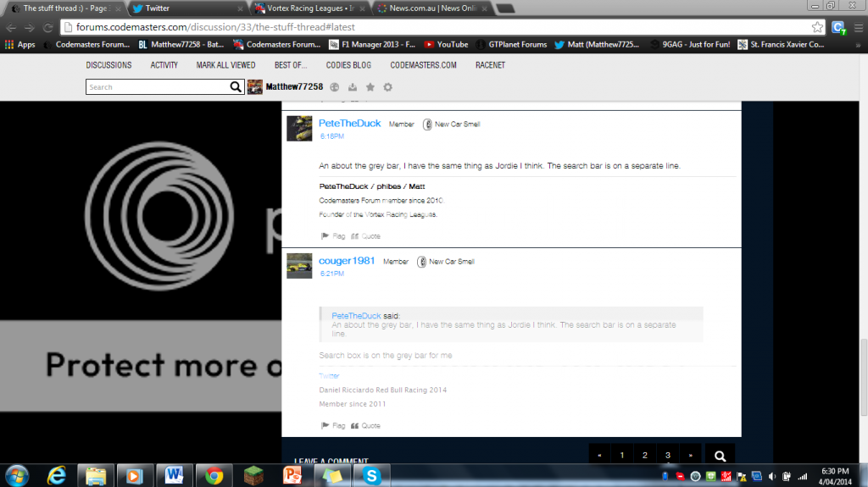Open Microsoft Word from taskbar
This screenshot has width=868, height=487.
tap(174, 476)
